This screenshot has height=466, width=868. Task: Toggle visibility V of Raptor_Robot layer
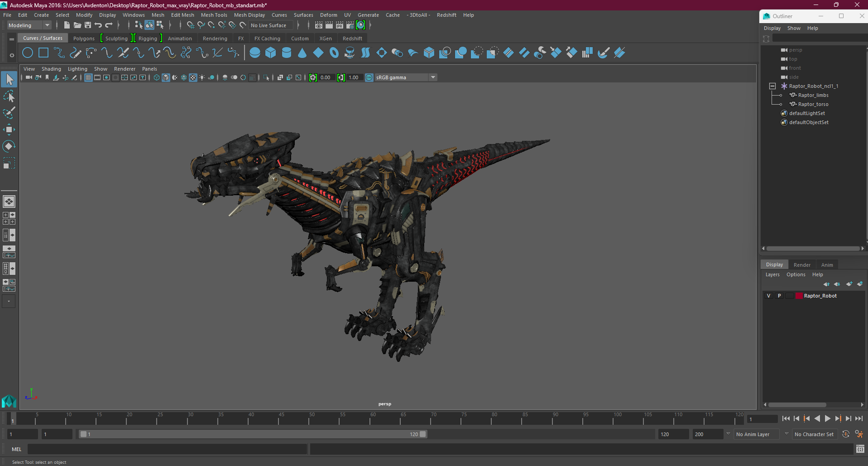click(768, 296)
